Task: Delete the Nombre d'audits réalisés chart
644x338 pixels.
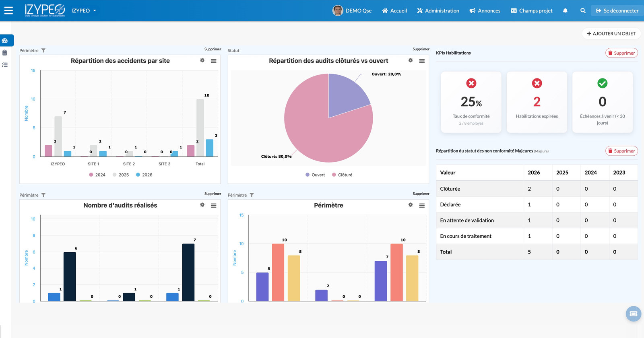Action: click(213, 194)
